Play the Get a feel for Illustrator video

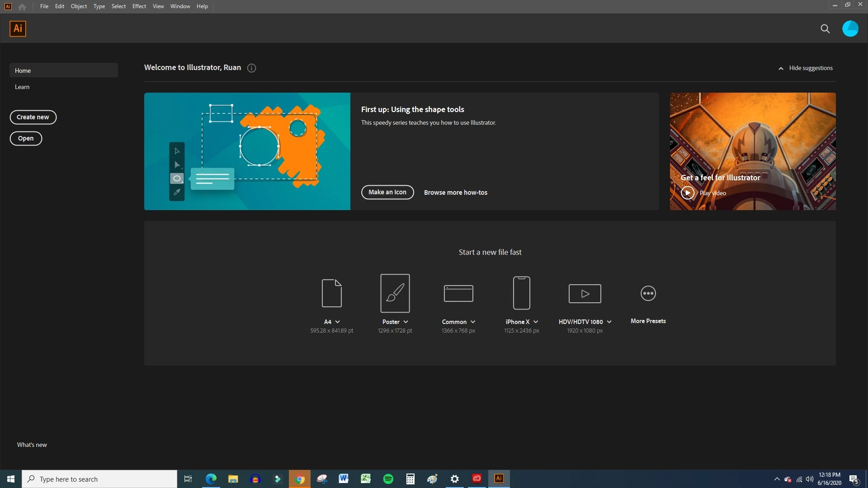point(688,193)
